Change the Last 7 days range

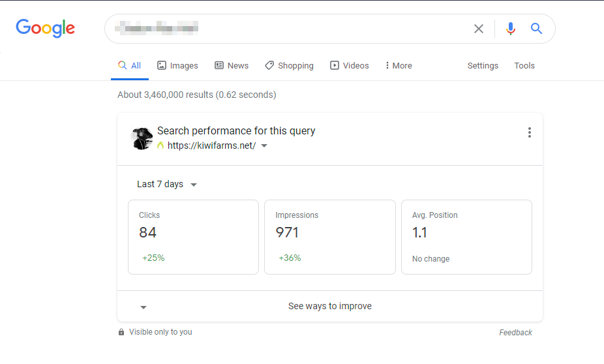click(167, 184)
